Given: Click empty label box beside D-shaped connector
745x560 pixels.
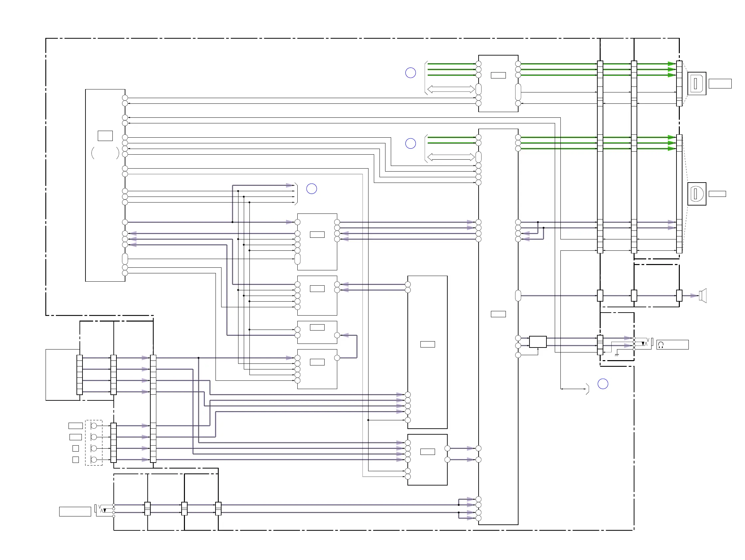Looking at the screenshot, I should 720,83.
